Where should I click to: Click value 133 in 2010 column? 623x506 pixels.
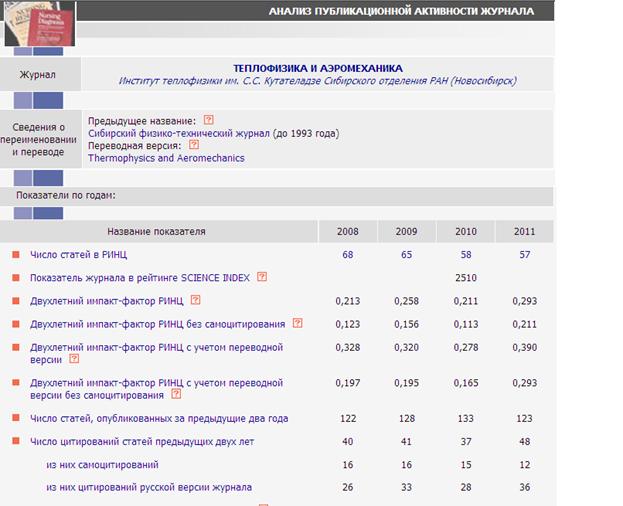[466, 418]
